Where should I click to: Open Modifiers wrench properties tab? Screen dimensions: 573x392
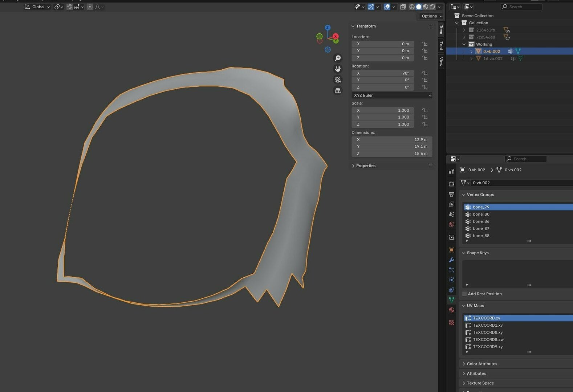click(x=451, y=260)
